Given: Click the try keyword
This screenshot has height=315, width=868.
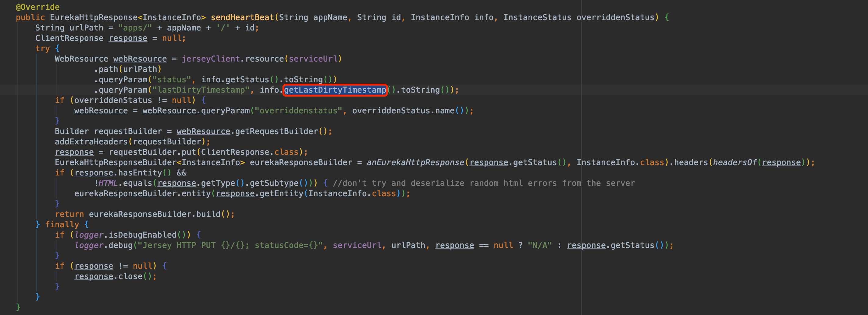Looking at the screenshot, I should [42, 48].
